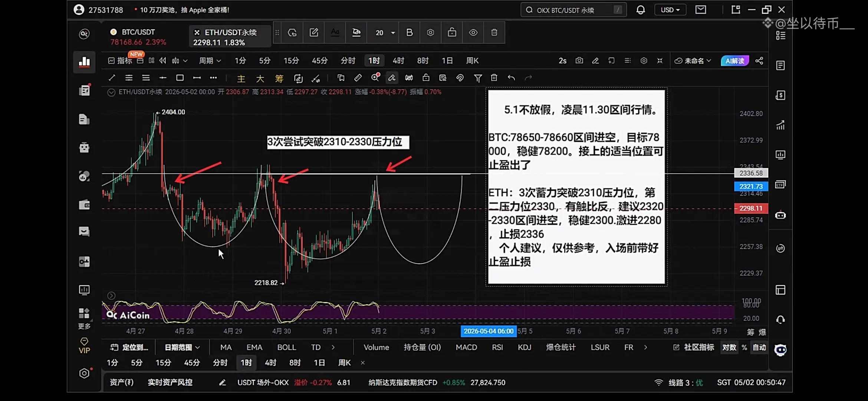868x401 pixels.
Task: Expand the 周期 period dropdown
Action: point(210,61)
